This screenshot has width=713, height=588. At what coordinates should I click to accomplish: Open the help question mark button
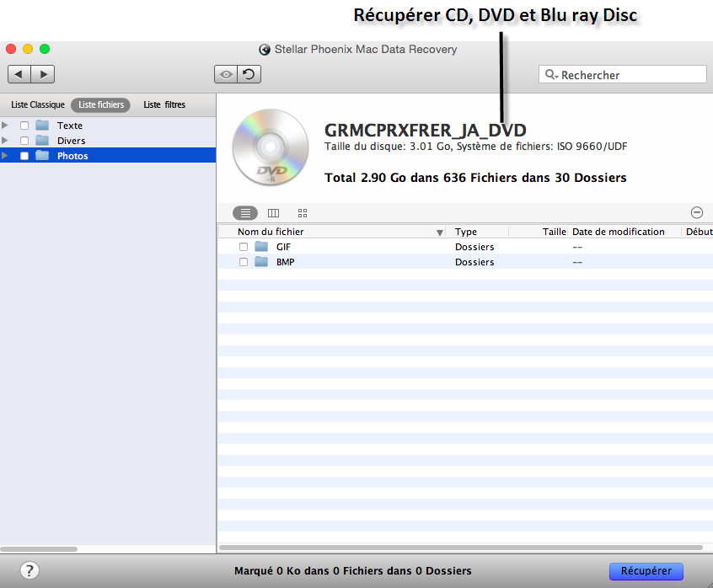coord(29,570)
